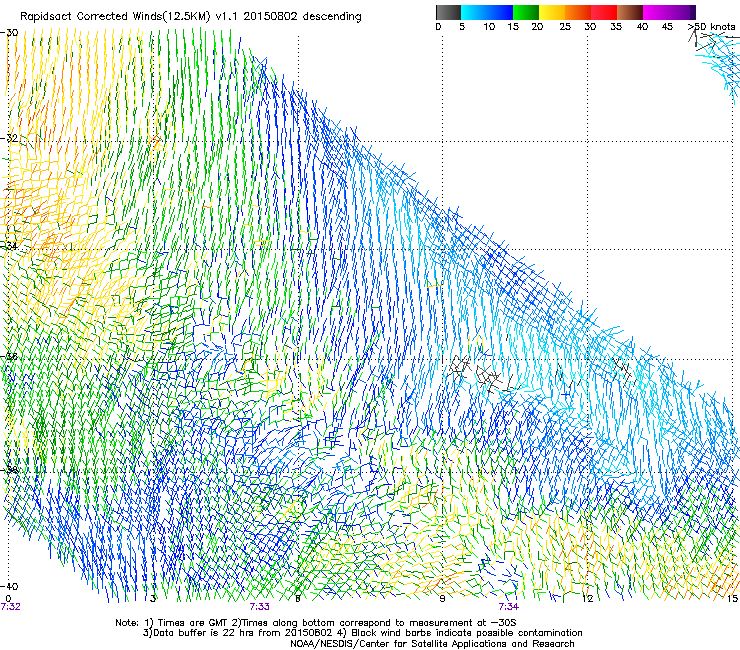Click longitude axis label 3

pos(153,599)
